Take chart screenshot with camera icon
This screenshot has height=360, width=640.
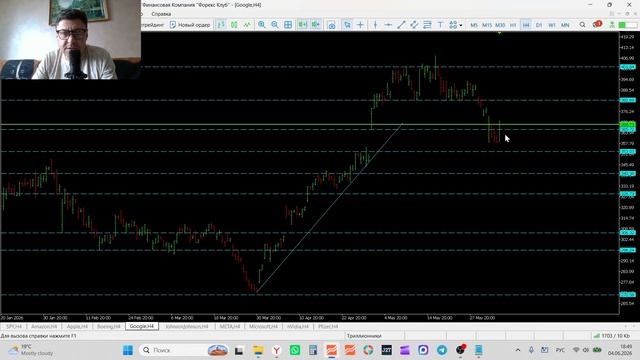[331, 25]
